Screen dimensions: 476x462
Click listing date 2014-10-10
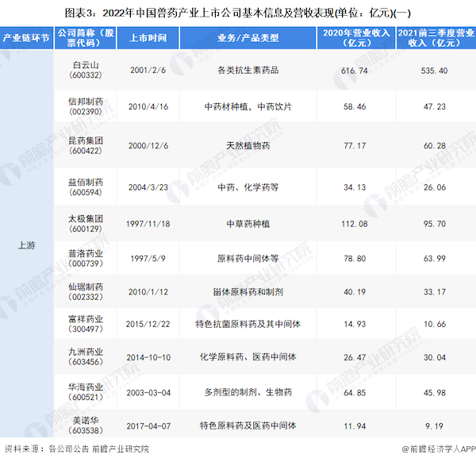tap(148, 357)
